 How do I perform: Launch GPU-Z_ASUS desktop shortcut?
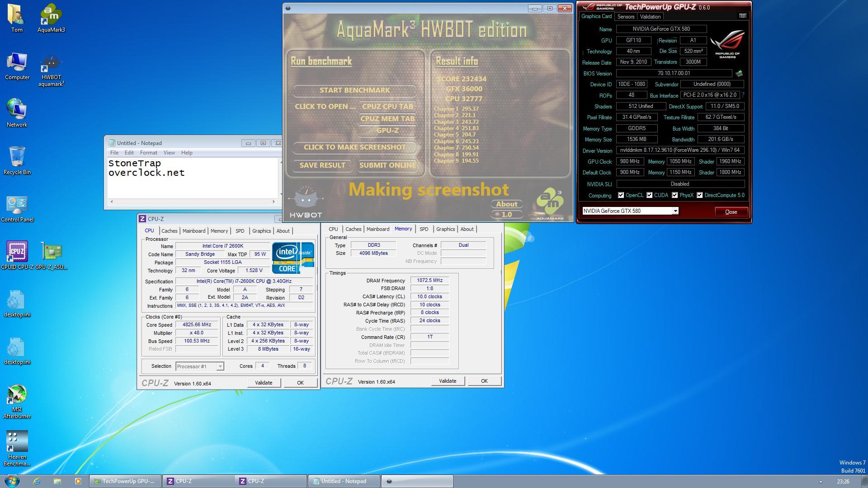tap(51, 255)
